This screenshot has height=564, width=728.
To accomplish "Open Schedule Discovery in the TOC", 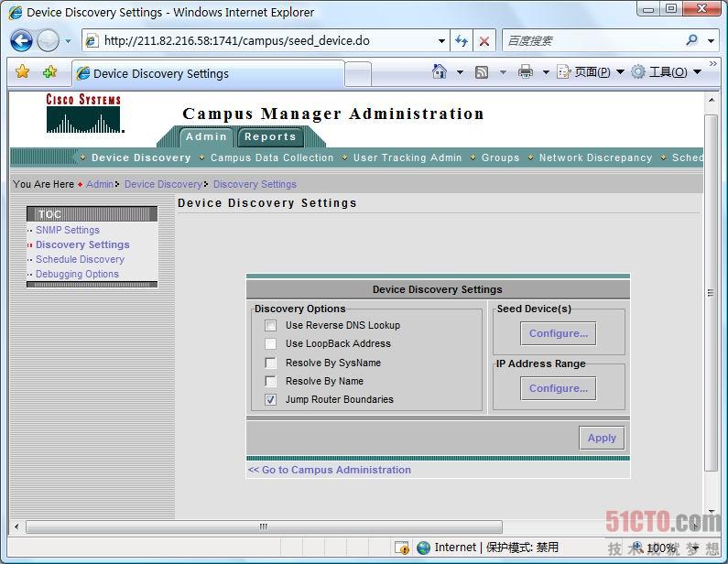I will 80,259.
